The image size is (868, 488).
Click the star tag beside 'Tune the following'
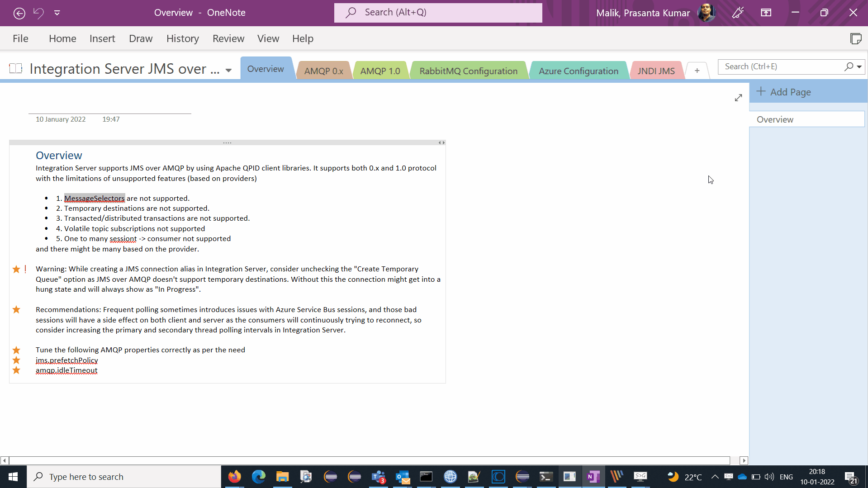16,350
